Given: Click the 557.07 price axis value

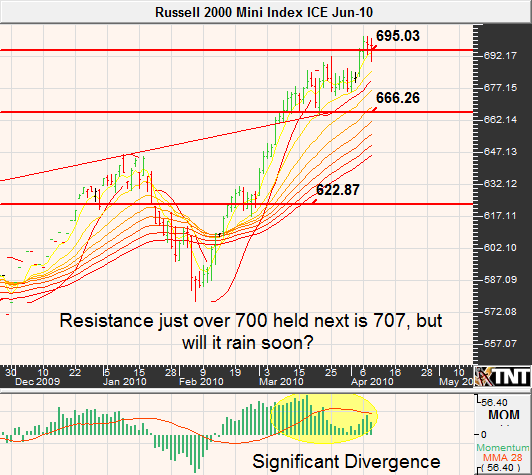Looking at the screenshot, I should tap(500, 343).
